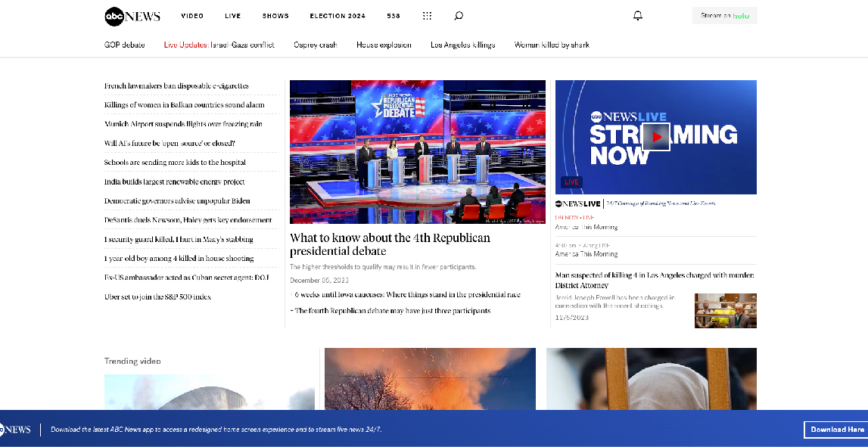Switch to the ELECTION 2024 section
Screen dimensions: 868x447
click(x=337, y=15)
